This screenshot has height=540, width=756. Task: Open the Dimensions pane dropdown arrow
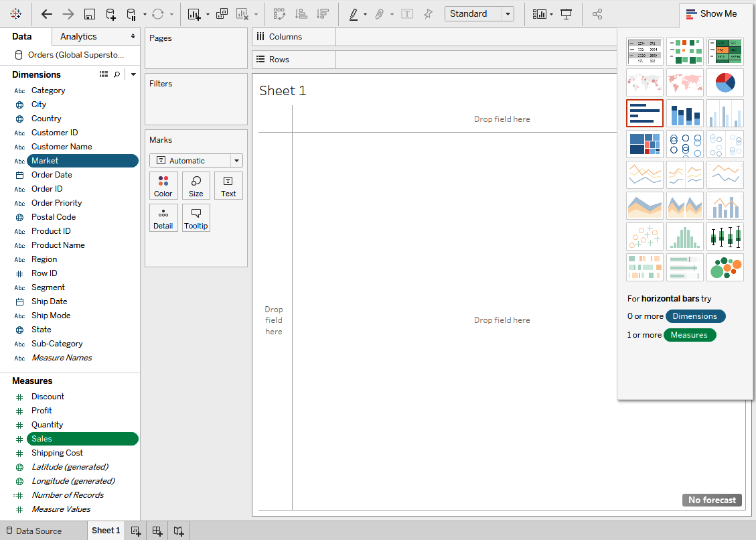133,74
